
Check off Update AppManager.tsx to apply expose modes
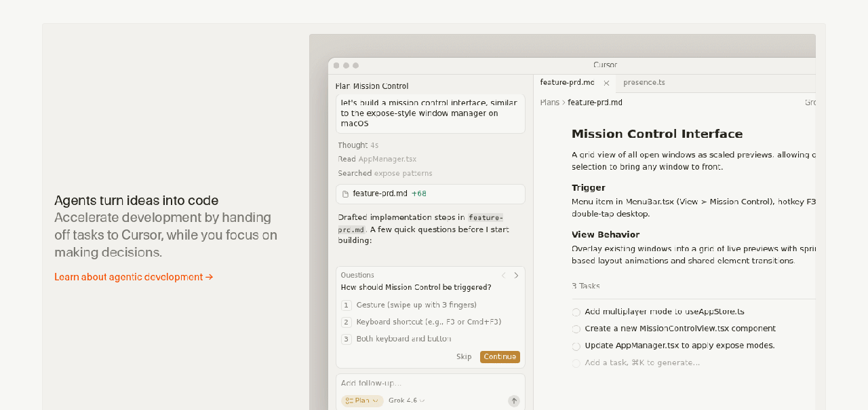pyautogui.click(x=576, y=346)
